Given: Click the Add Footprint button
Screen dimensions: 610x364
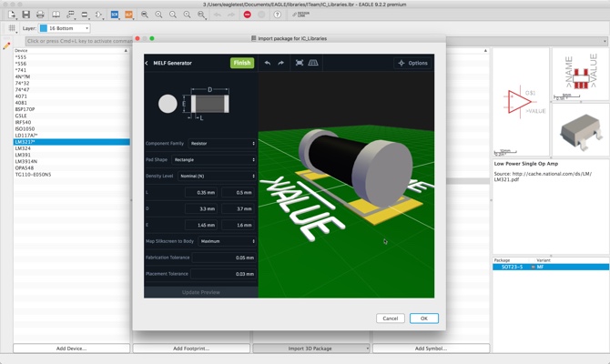Looking at the screenshot, I should coord(191,349).
